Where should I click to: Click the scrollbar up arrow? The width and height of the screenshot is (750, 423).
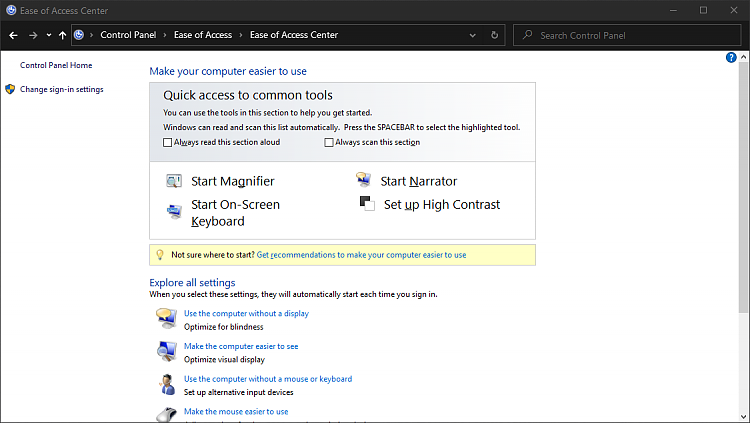(x=743, y=56)
